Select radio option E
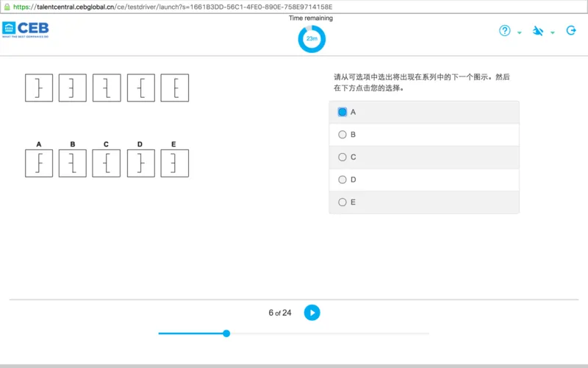588x368 pixels. point(343,202)
